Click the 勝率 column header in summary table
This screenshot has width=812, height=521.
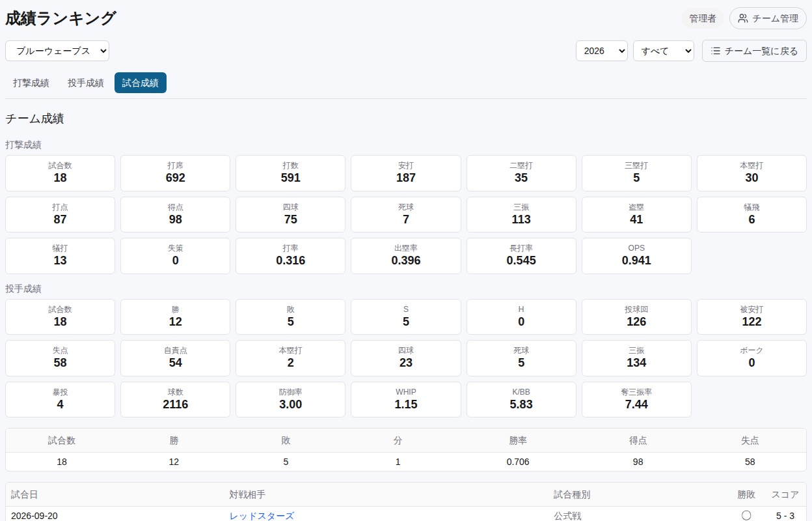(x=518, y=440)
